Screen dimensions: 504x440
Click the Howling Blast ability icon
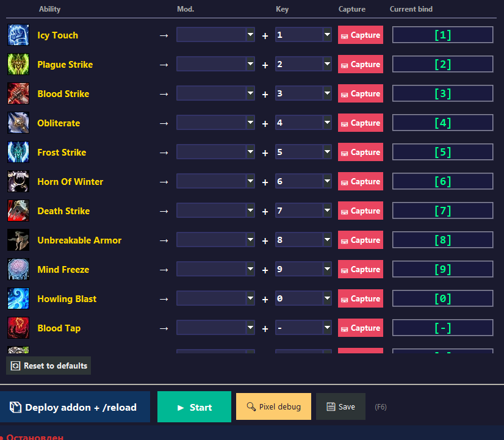(x=18, y=298)
